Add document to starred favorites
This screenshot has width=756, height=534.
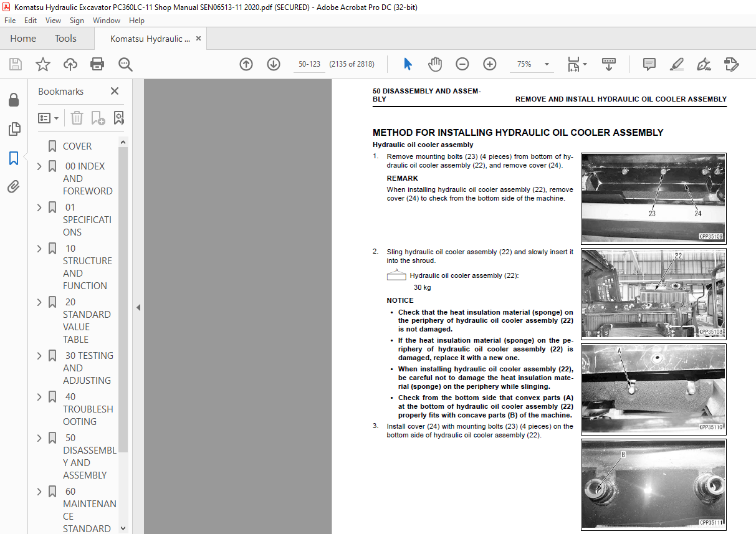43,64
